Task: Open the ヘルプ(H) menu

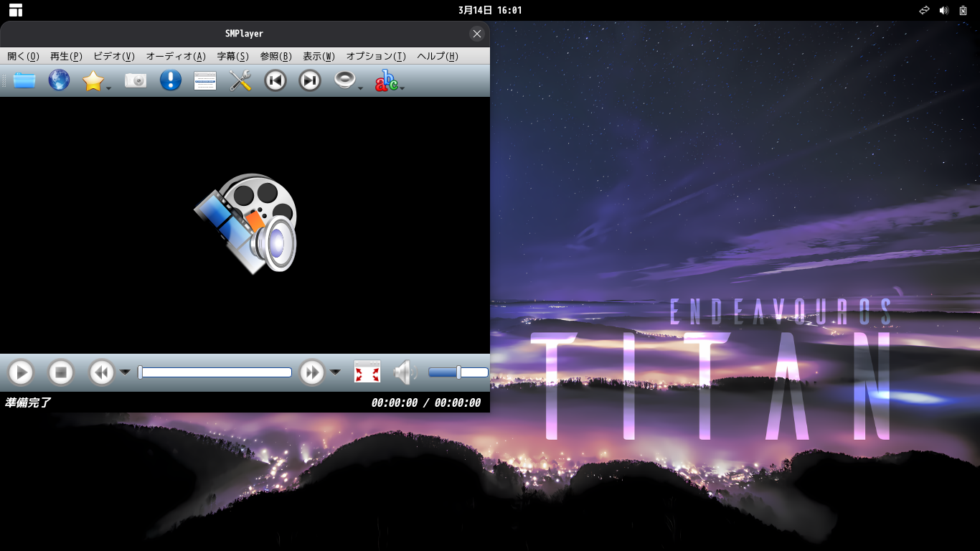Action: 438,57
